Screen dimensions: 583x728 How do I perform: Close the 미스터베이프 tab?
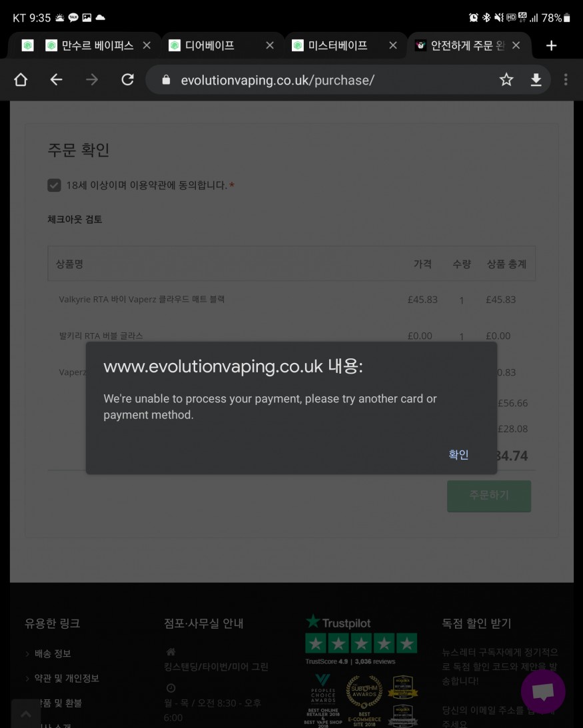coord(393,45)
